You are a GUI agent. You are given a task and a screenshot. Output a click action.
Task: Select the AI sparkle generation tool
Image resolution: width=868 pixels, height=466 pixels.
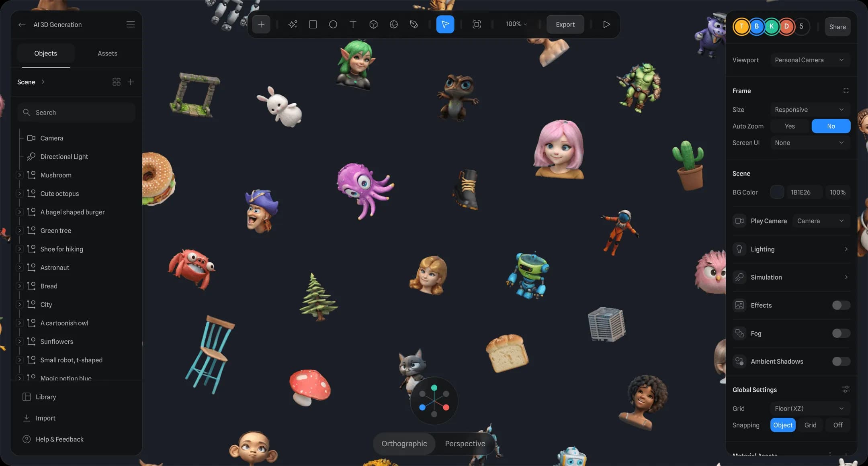(x=293, y=25)
